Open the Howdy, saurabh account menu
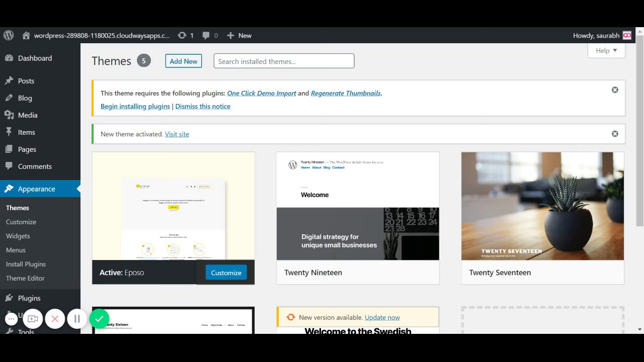644x362 pixels. coord(602,35)
